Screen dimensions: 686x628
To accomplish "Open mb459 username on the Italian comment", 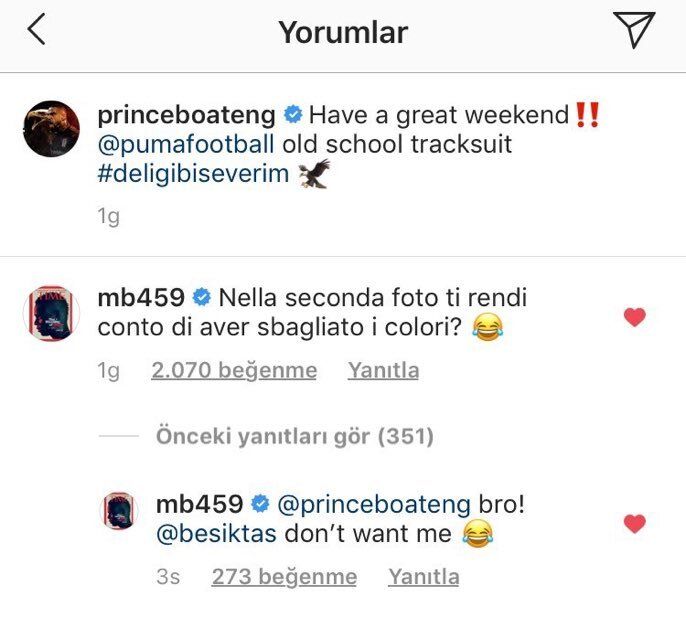I will [x=140, y=297].
